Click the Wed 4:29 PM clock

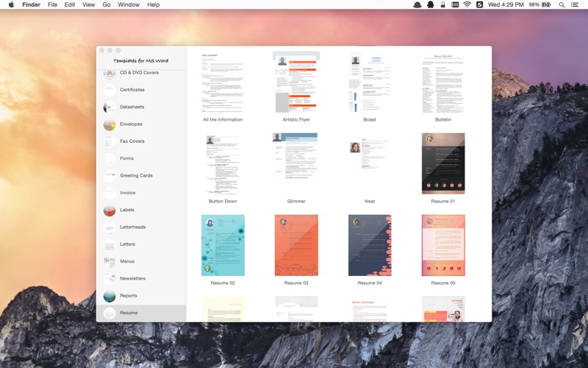click(506, 4)
